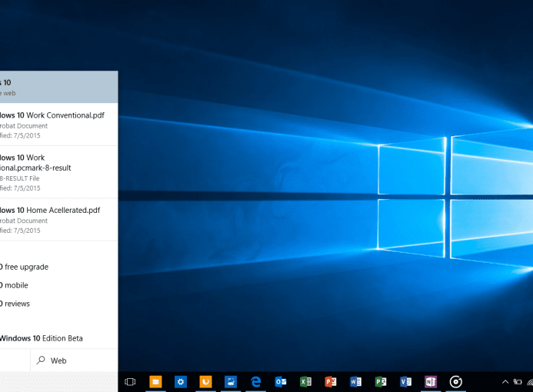Open Home Acellerated.pdf search result
This screenshot has width=533, height=392.
point(58,220)
